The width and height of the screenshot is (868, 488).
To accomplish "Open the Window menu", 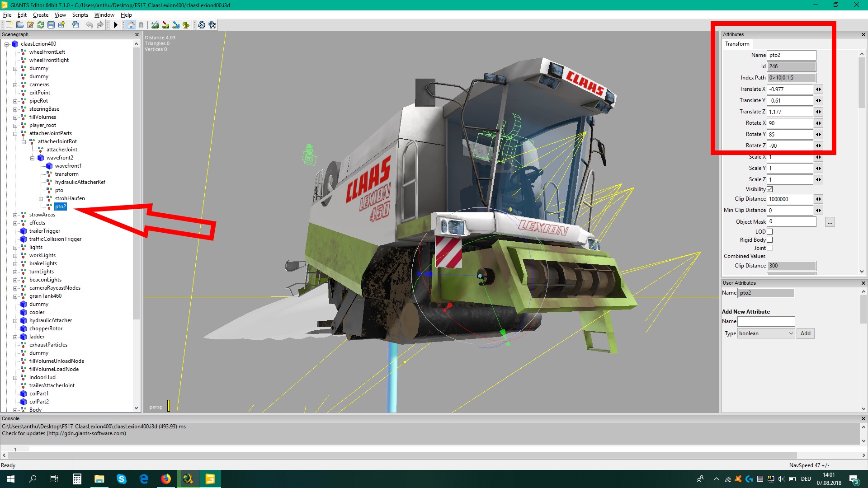I will tap(104, 15).
